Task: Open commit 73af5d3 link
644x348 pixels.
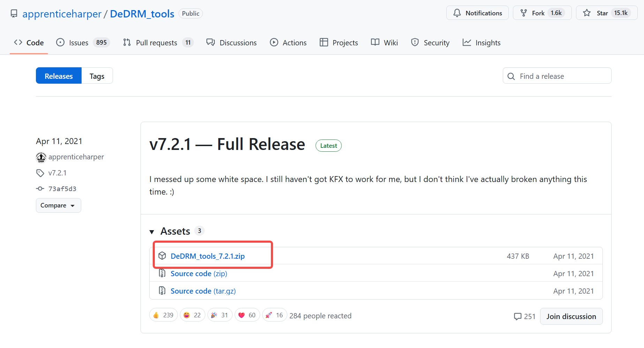Action: click(x=62, y=189)
